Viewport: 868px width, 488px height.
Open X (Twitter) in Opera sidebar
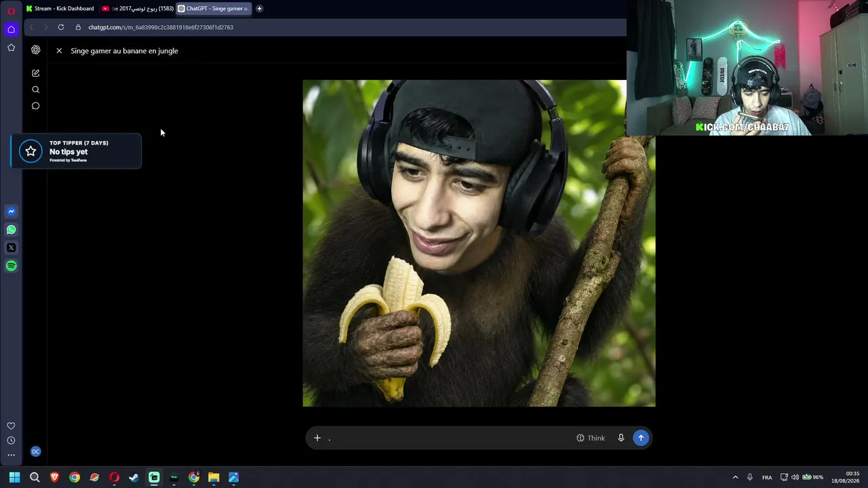point(11,248)
